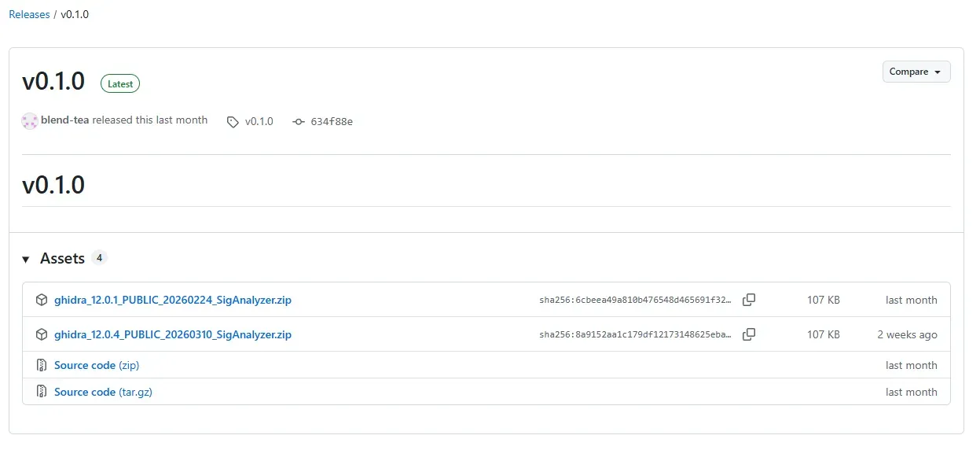
Task: Download ghidra_12.0.1_PUBLIC_20260224_SigAnalyzer.zip
Action: tap(173, 300)
